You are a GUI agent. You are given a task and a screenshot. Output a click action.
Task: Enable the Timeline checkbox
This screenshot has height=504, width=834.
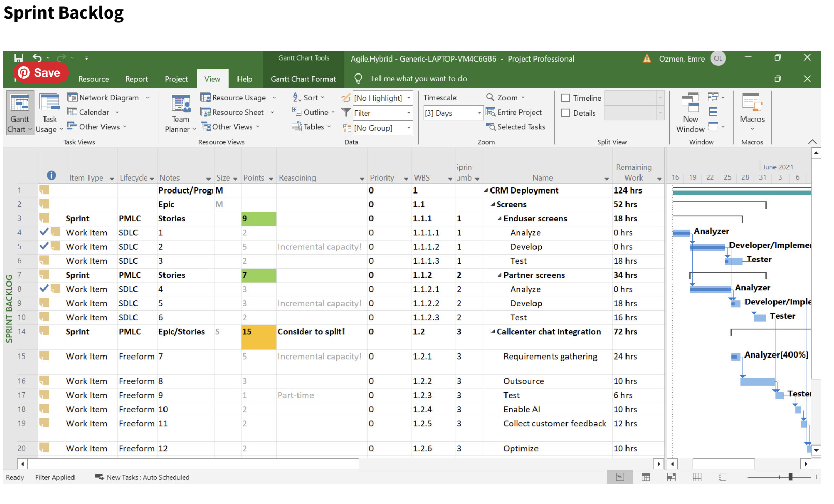(x=565, y=98)
